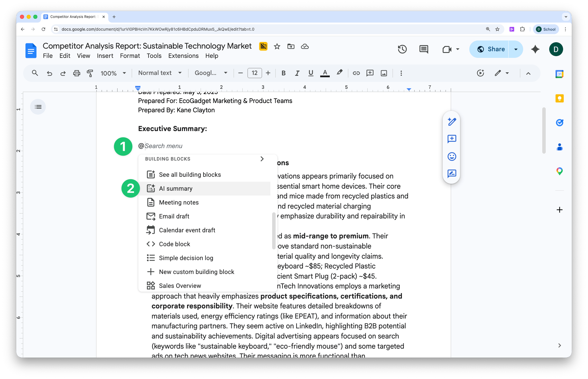
Task: Open the comments panel icon
Action: coord(424,49)
